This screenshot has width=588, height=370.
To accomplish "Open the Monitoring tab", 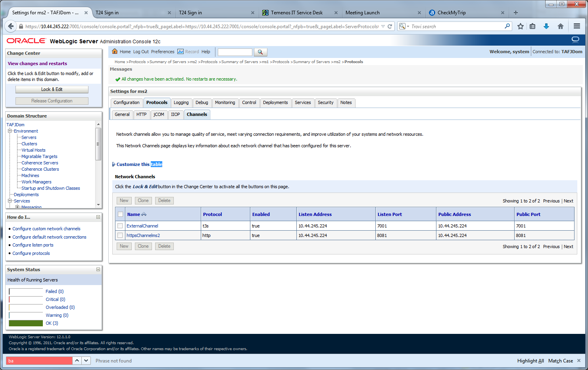I will (225, 102).
